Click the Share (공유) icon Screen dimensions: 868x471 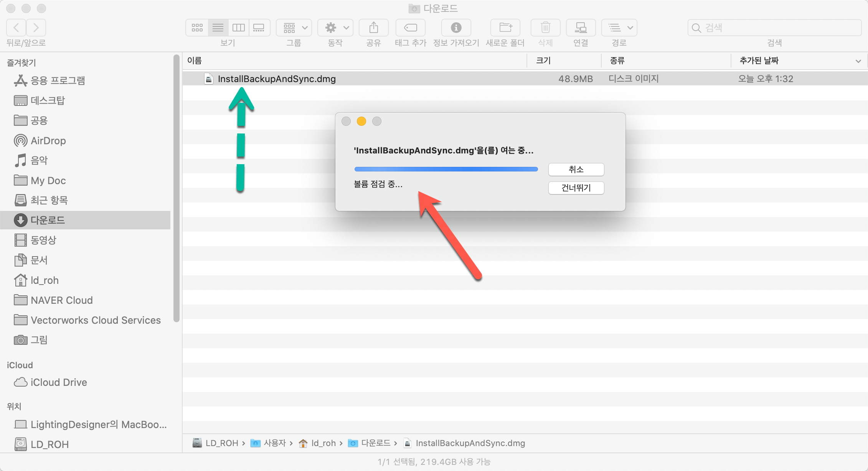373,28
